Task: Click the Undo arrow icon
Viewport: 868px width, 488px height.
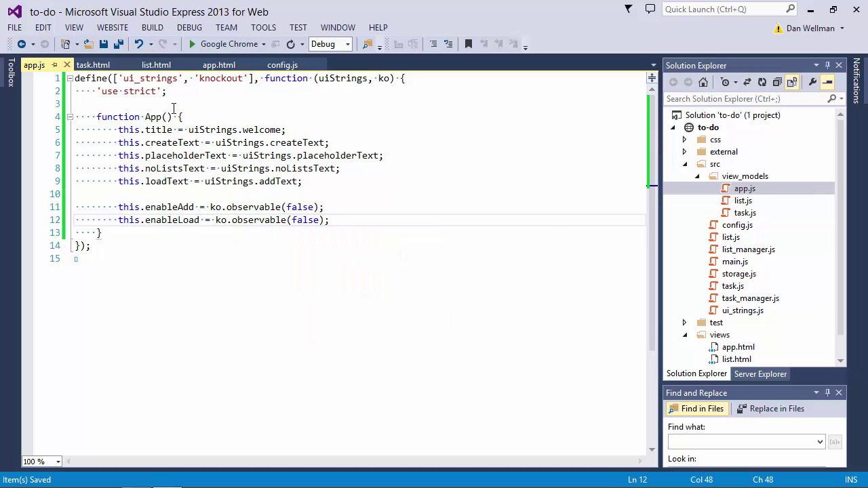Action: click(x=138, y=44)
